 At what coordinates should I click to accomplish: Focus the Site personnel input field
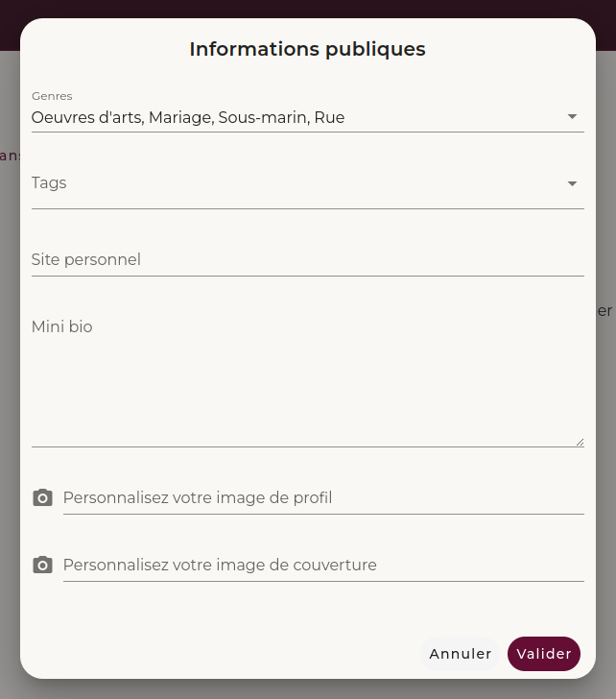(307, 259)
